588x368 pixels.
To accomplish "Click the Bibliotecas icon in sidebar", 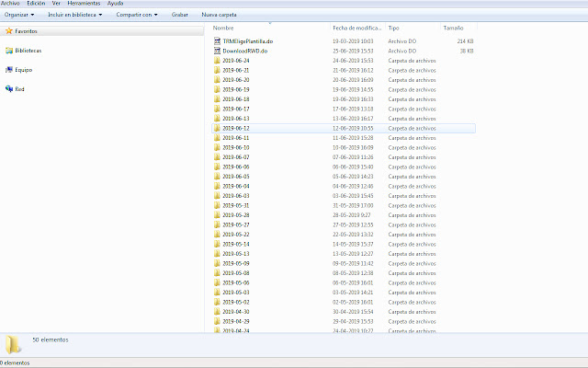I will pyautogui.click(x=8, y=51).
